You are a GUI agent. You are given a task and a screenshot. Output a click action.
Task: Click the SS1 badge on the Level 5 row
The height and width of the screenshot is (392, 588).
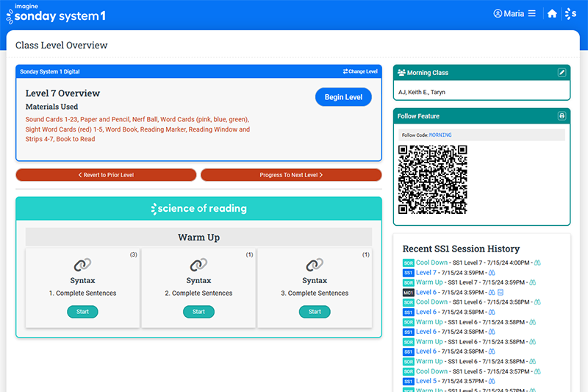click(408, 381)
